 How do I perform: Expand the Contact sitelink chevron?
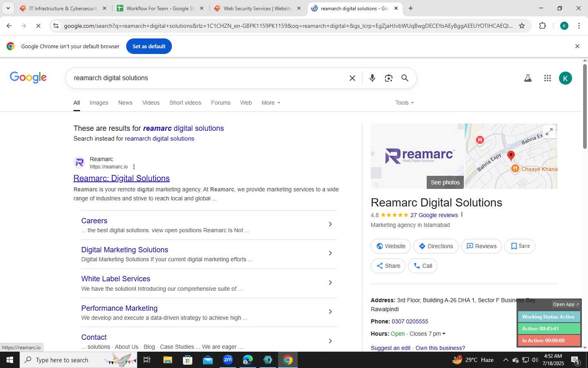(330, 341)
